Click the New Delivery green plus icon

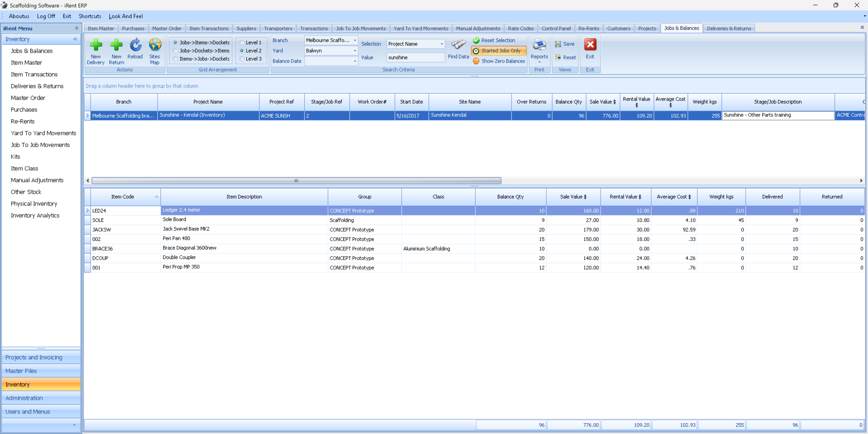point(96,45)
